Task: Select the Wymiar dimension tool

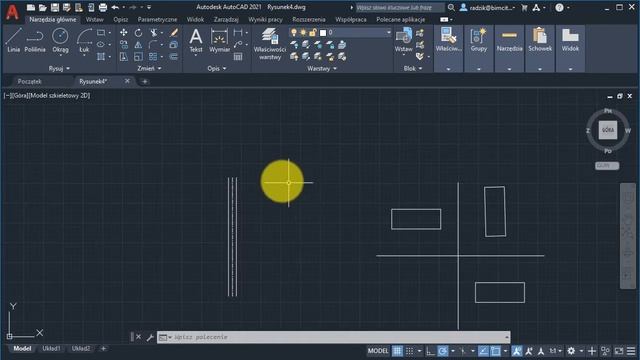Action: [x=220, y=40]
